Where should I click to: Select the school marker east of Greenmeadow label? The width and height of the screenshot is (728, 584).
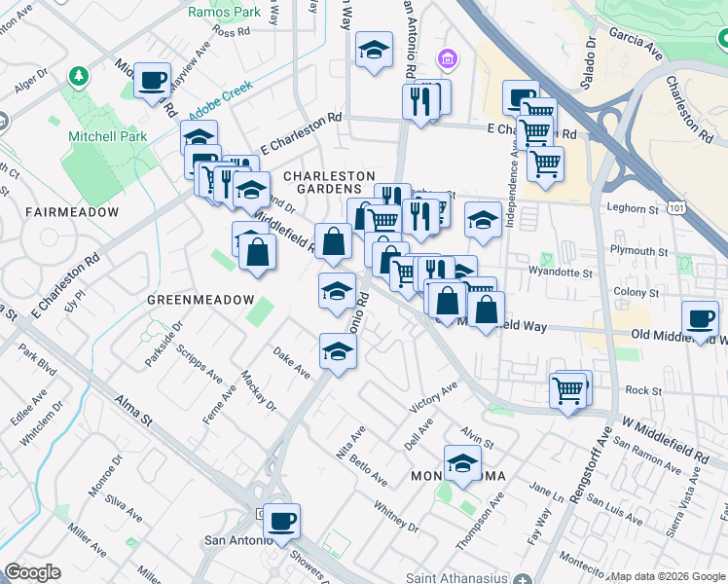click(337, 292)
